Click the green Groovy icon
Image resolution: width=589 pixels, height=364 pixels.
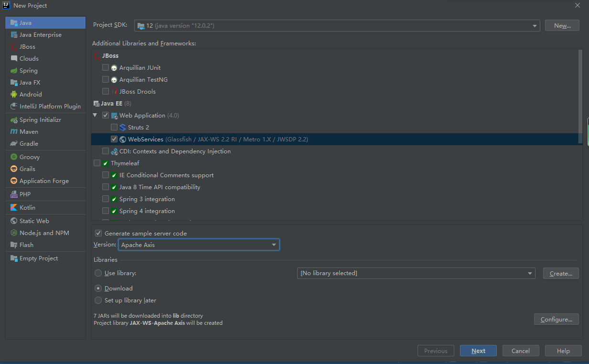14,157
